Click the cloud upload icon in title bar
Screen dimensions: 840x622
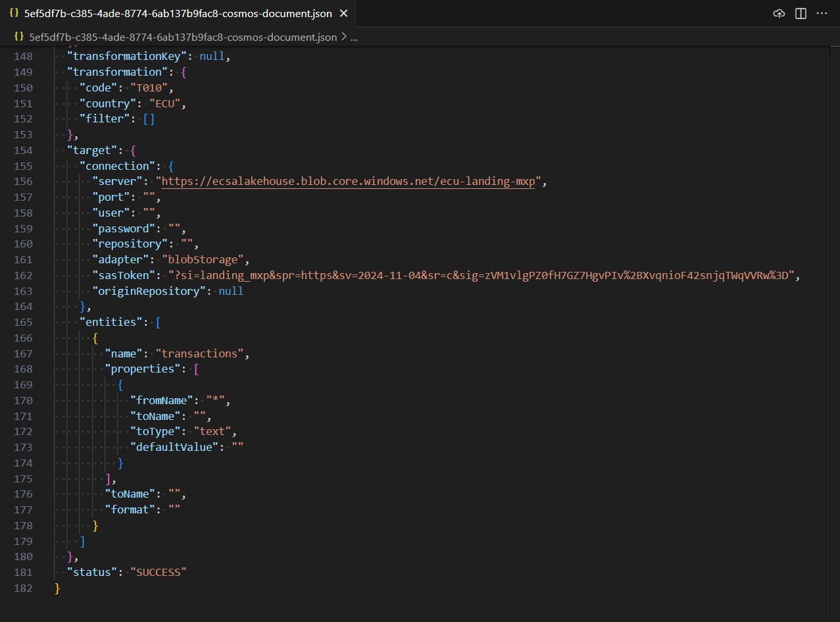pos(779,13)
